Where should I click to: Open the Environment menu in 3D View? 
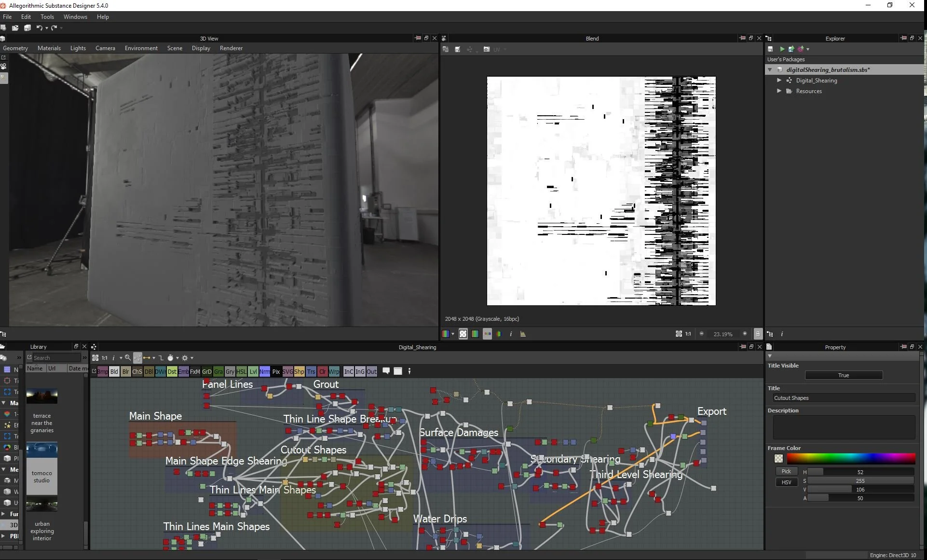(141, 48)
